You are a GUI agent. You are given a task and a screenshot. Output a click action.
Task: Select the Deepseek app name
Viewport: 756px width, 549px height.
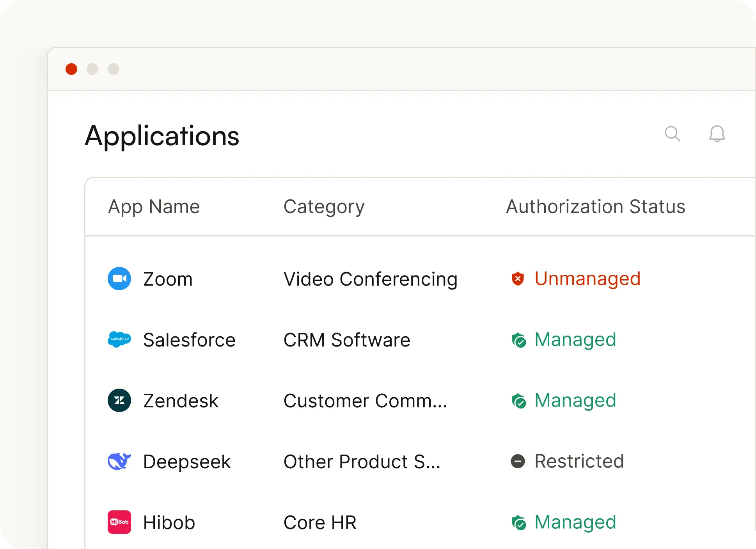187,462
